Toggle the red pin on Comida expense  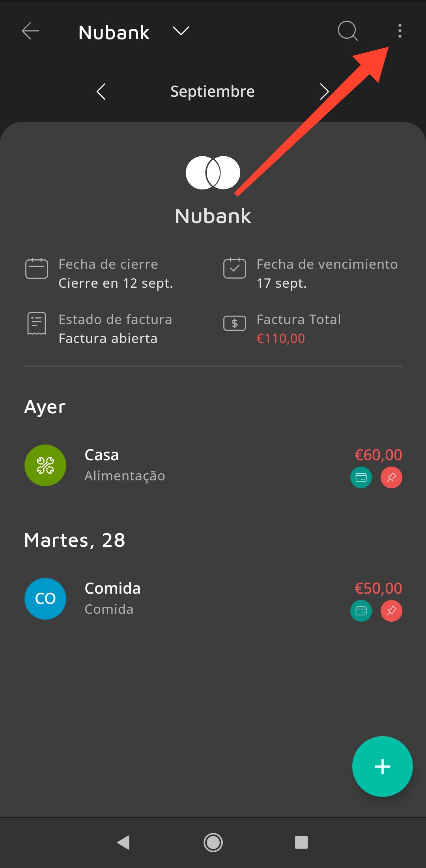(391, 611)
